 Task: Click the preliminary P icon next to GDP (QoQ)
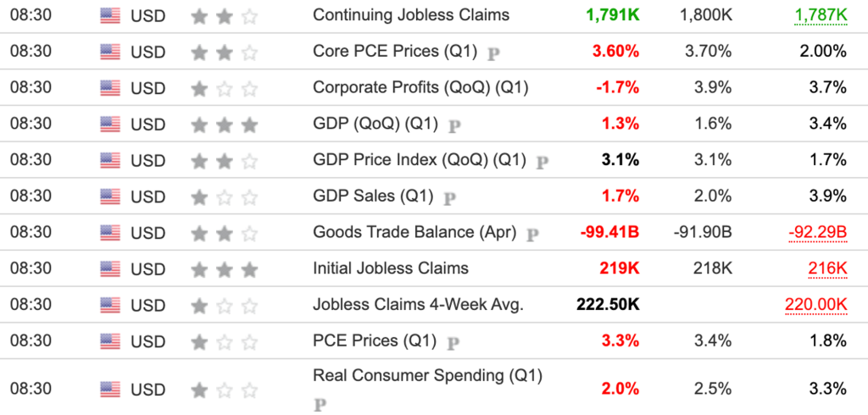[454, 125]
